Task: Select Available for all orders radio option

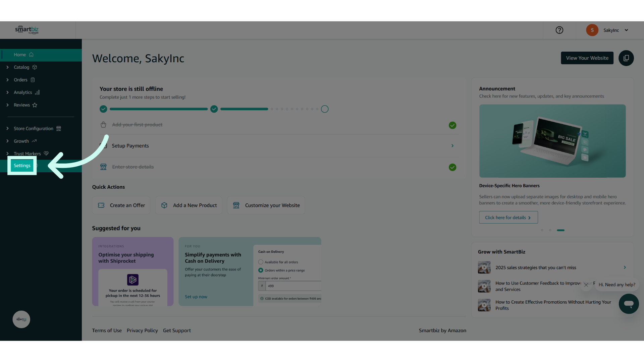Action: point(261,262)
